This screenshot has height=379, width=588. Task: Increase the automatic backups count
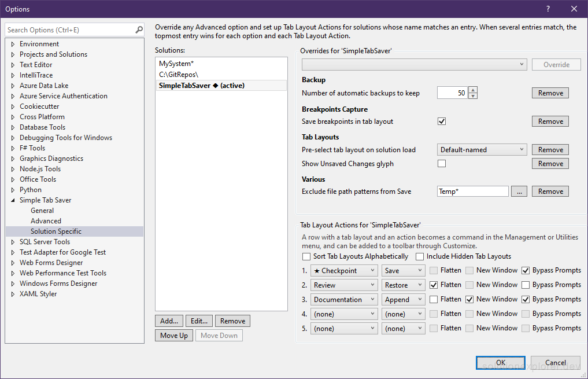click(x=473, y=90)
